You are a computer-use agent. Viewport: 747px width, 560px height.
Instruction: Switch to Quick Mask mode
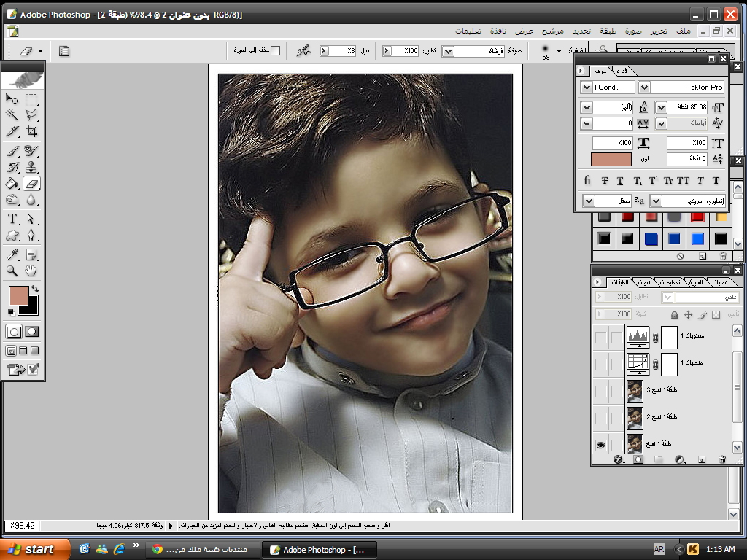pyautogui.click(x=32, y=332)
